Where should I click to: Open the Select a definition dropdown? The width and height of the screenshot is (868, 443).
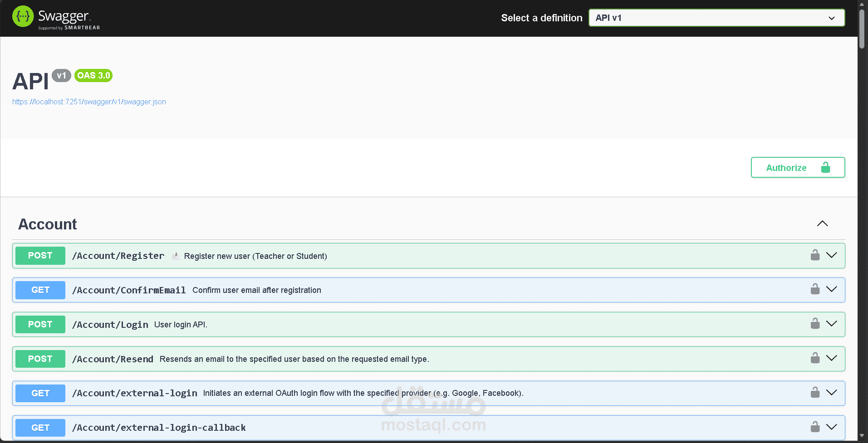click(x=716, y=18)
